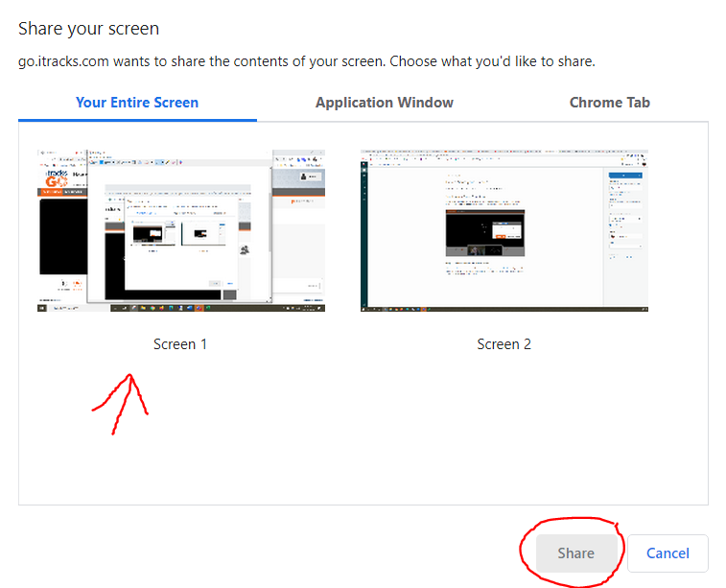Click the embedded dark screenshot in Screen 2 preview

pyautogui.click(x=484, y=233)
